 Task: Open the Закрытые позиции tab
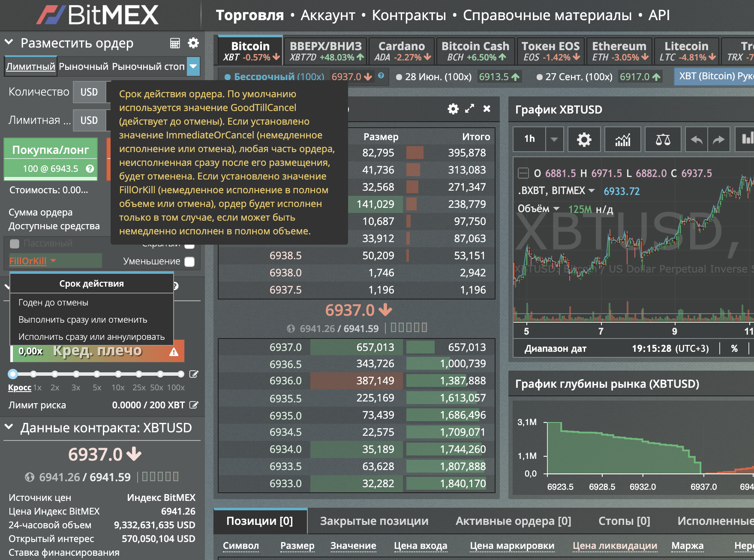pyautogui.click(x=374, y=521)
